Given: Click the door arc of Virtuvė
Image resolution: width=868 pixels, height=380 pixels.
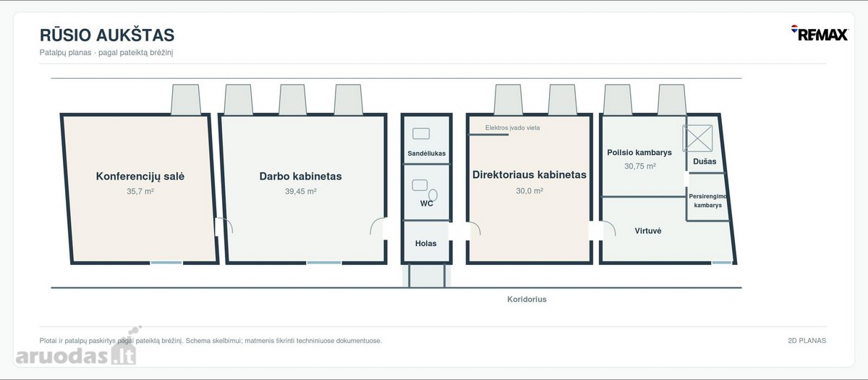Looking at the screenshot, I should (x=609, y=228).
